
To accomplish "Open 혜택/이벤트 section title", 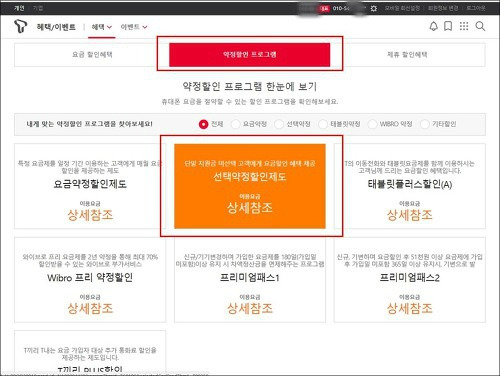I will click(x=56, y=27).
